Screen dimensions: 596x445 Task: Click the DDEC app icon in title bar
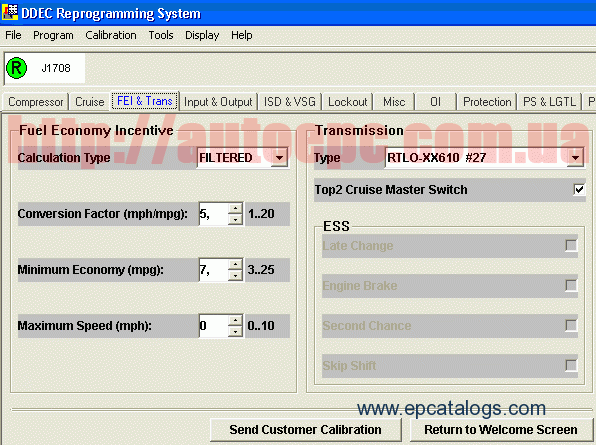[x=10, y=12]
